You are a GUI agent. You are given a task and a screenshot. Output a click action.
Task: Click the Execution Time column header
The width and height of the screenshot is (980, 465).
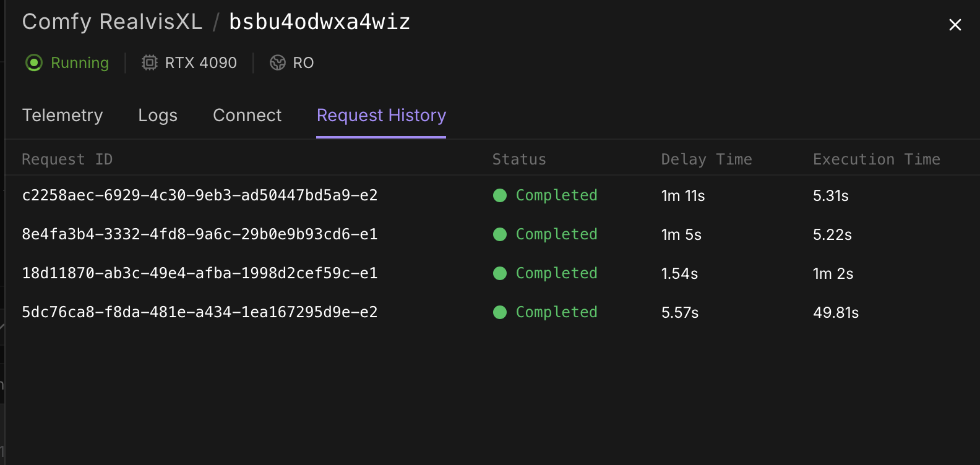[x=876, y=160]
